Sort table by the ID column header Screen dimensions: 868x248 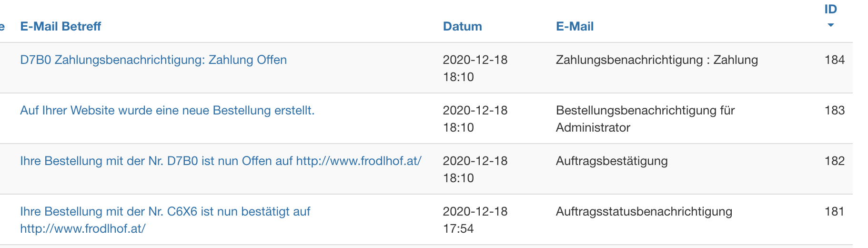click(830, 10)
